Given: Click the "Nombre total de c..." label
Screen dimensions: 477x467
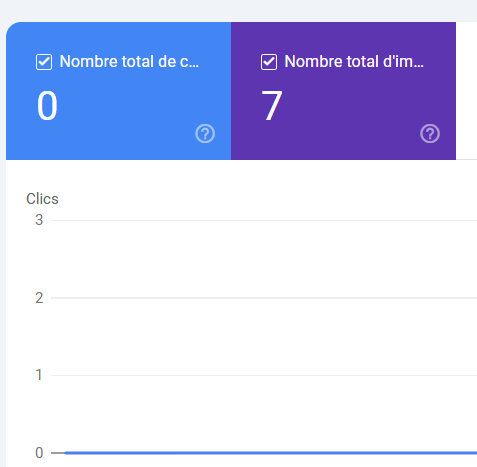Looking at the screenshot, I should [129, 62].
